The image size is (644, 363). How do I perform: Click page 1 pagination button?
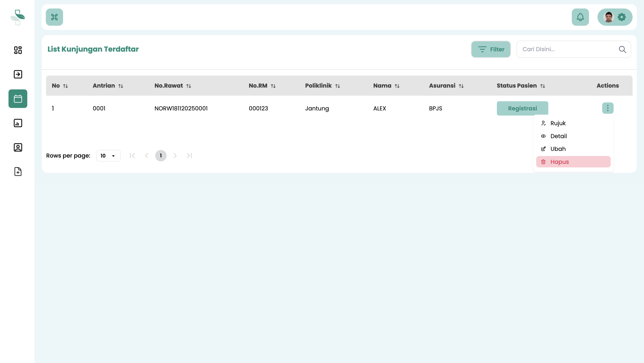(161, 156)
